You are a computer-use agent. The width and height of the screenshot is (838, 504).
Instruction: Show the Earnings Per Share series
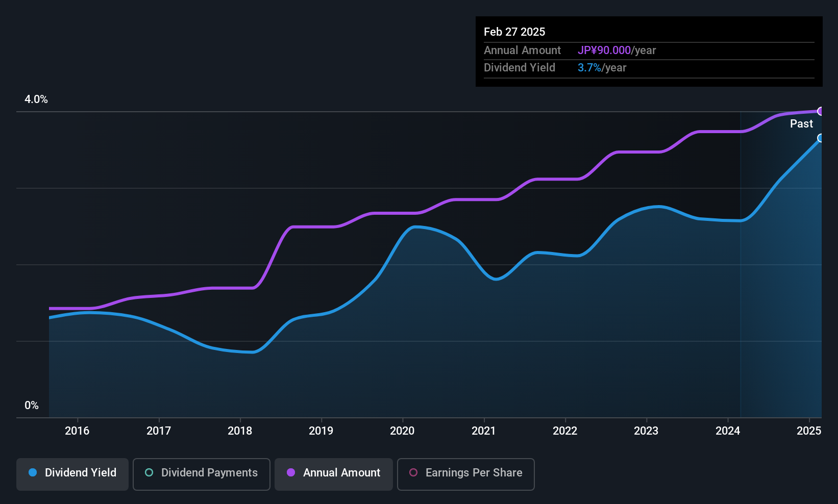(466, 474)
